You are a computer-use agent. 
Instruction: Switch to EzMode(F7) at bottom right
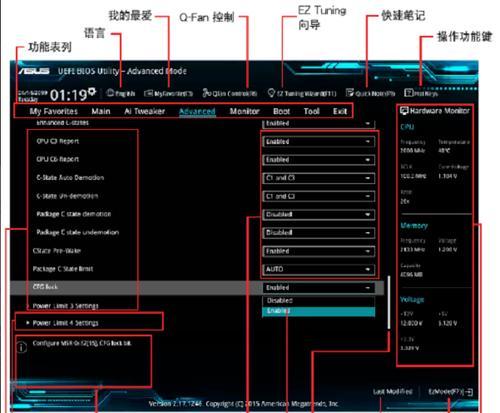point(450,392)
